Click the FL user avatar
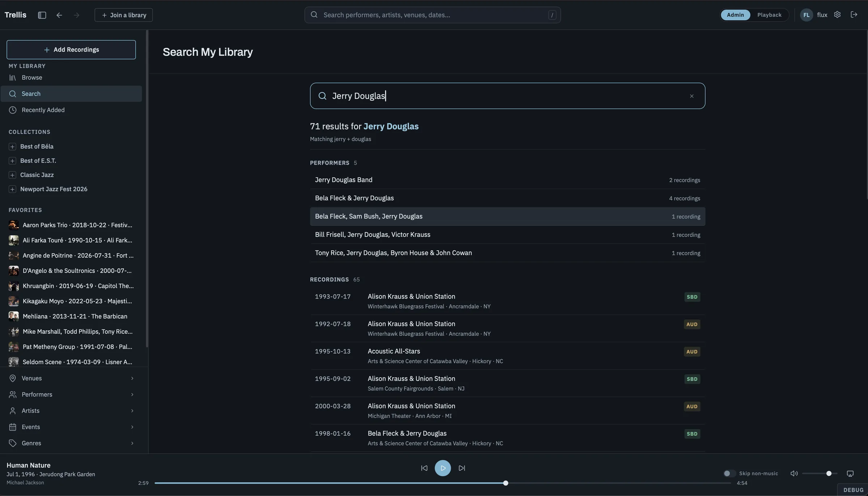 coord(806,15)
